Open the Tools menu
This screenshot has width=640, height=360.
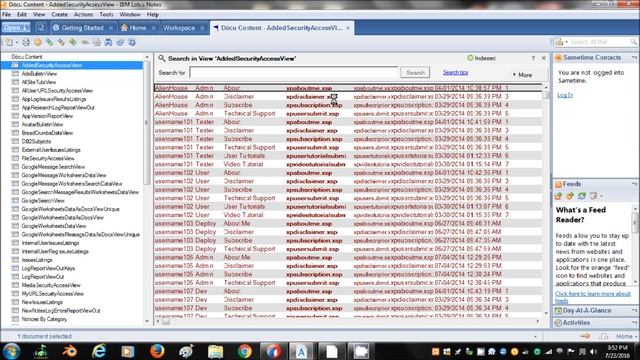point(106,14)
